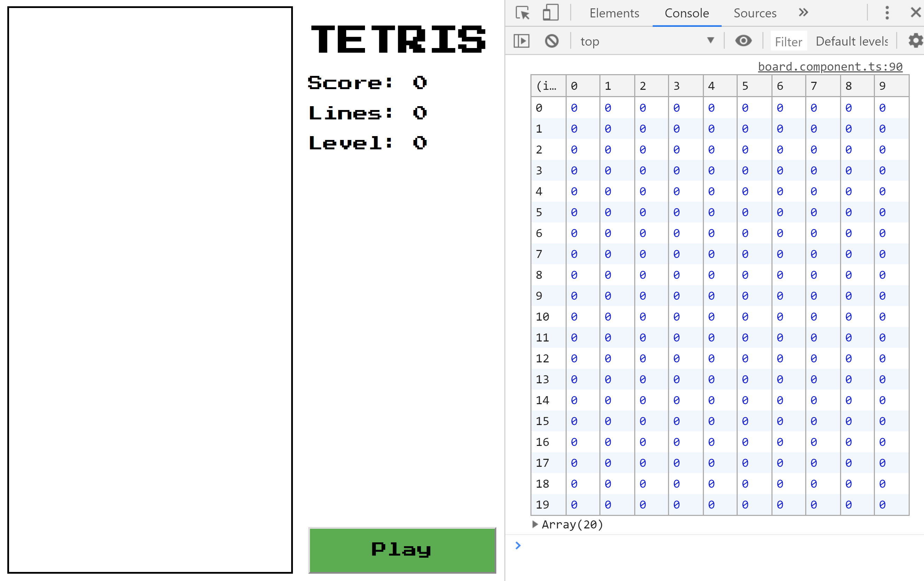The width and height of the screenshot is (924, 581).
Task: Activate the inspect element picker icon
Action: pyautogui.click(x=522, y=13)
